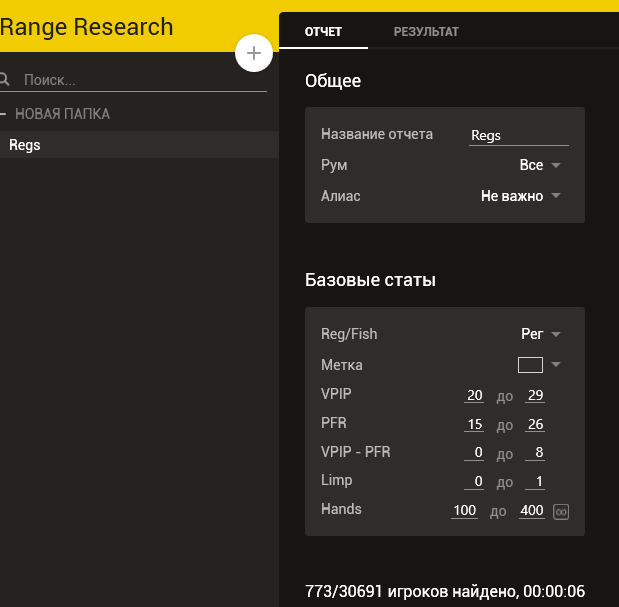Toggle the infinity icon beside Hands
Screen dimensions: 619x607
pos(561,512)
